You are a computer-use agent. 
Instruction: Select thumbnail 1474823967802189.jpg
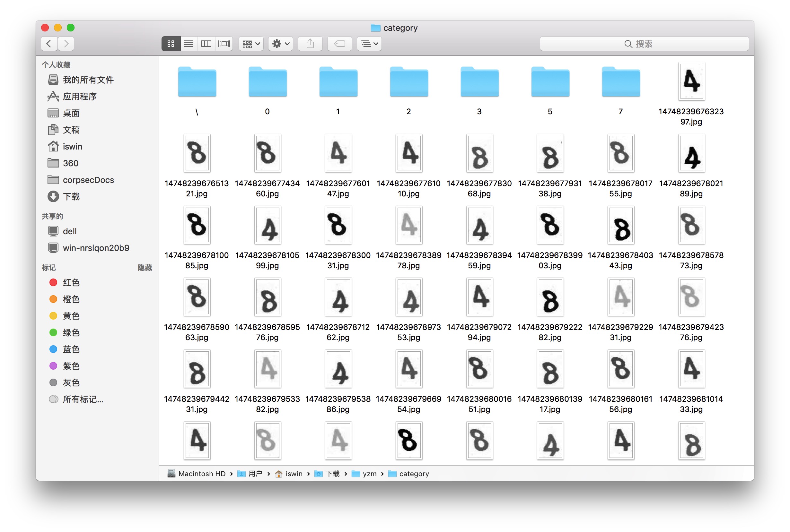point(691,153)
